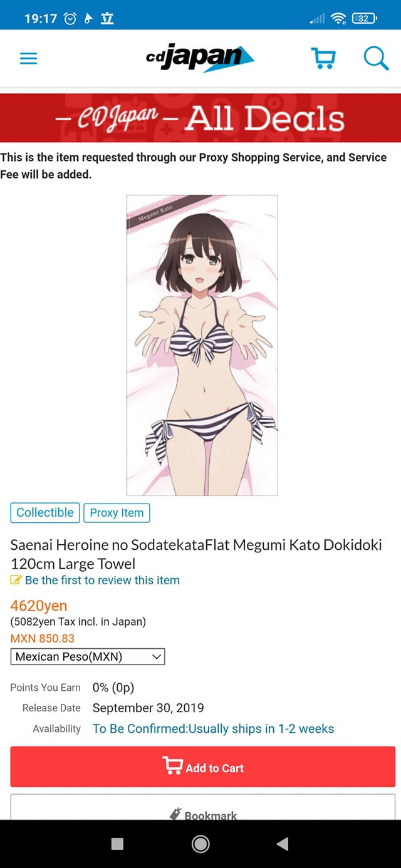The height and width of the screenshot is (868, 401).
Task: Click the CDJapan logo
Action: pyautogui.click(x=200, y=58)
